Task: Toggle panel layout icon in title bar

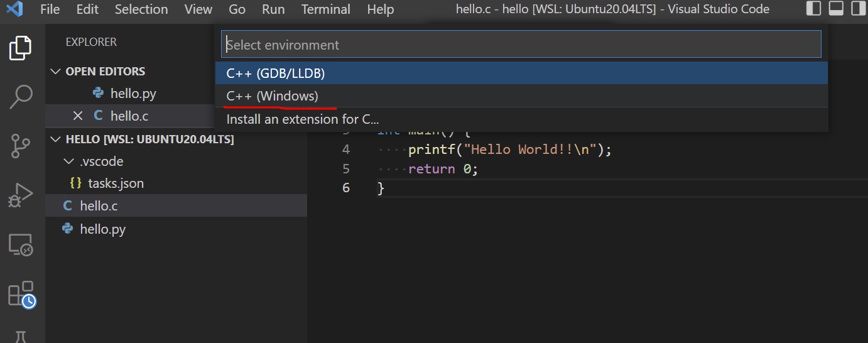Action: pos(836,8)
